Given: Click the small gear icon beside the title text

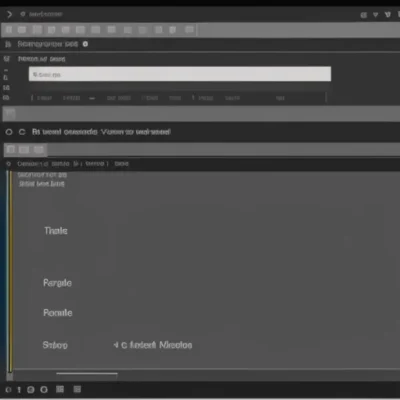Looking at the screenshot, I should click(23, 14).
